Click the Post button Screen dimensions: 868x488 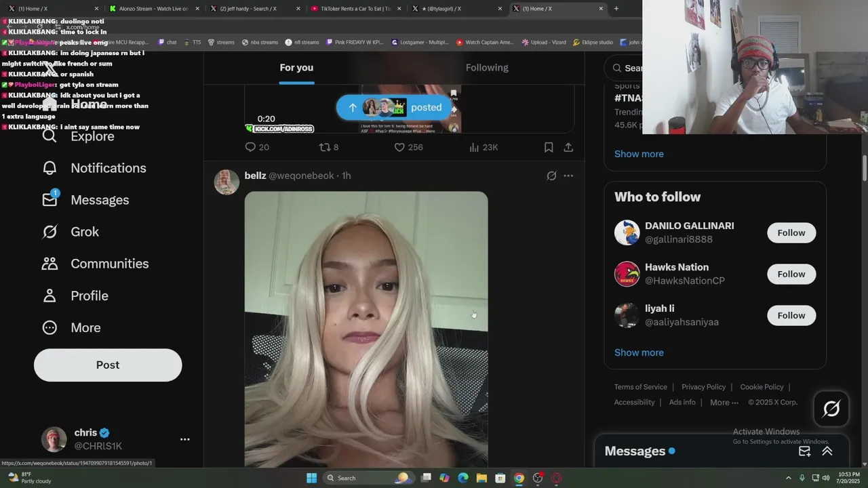coord(108,365)
